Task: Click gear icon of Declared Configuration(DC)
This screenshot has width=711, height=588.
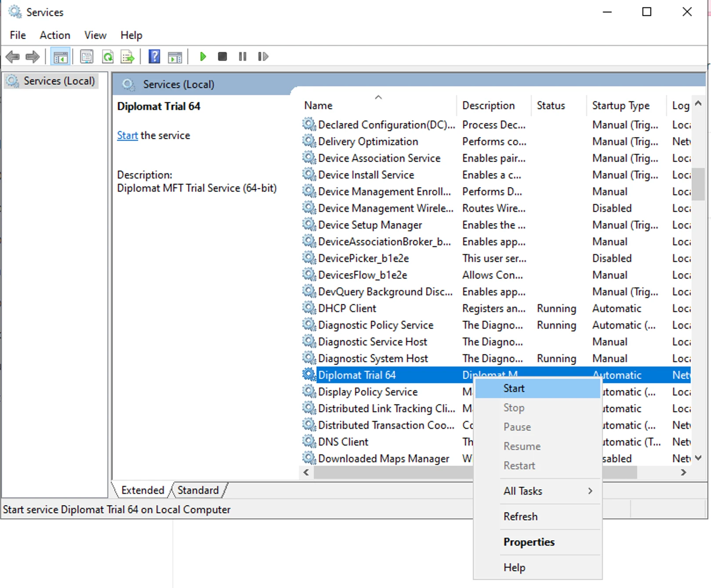Action: tap(309, 124)
